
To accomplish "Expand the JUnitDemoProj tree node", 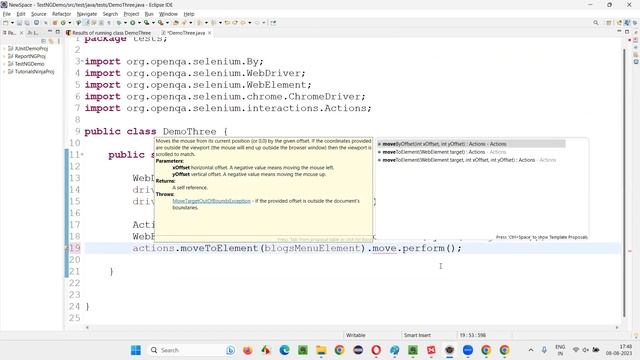I will pyautogui.click(x=4, y=49).
